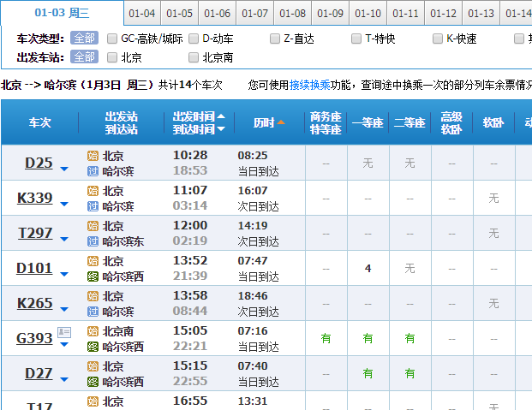
Task: Click the 始 icon beside 北京南
Action: pos(93,331)
